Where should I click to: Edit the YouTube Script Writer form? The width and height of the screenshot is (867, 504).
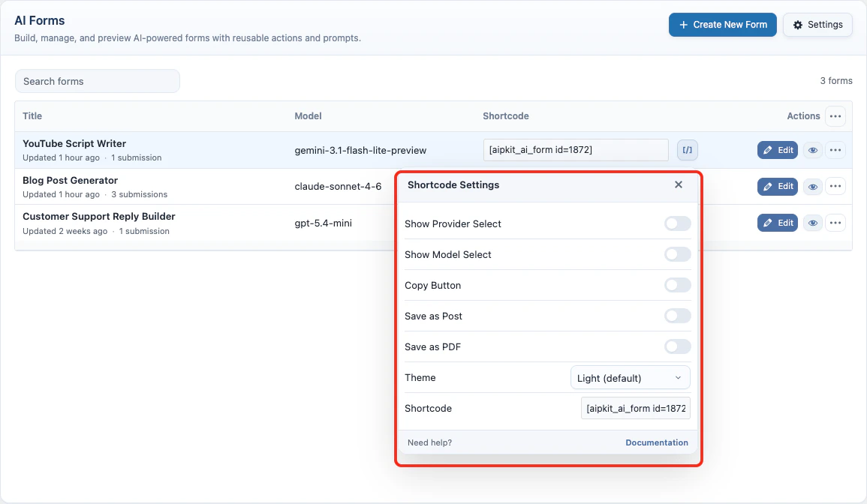tap(778, 150)
